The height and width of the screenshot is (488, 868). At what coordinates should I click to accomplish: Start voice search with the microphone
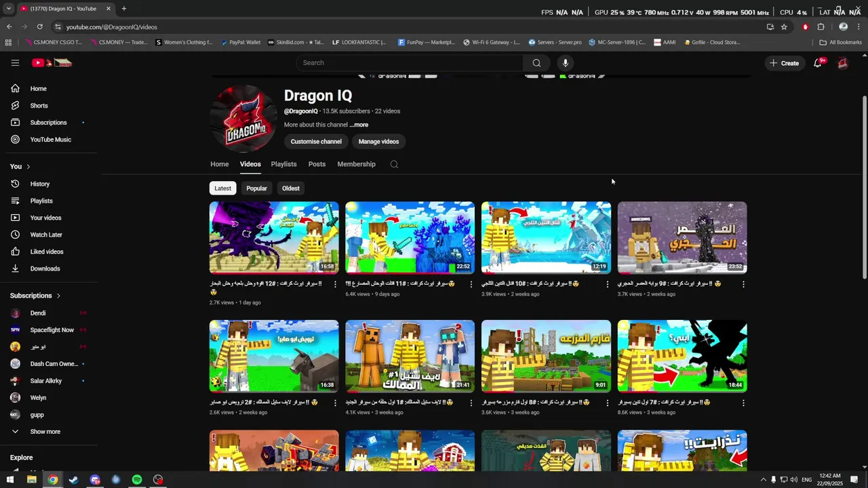click(566, 63)
